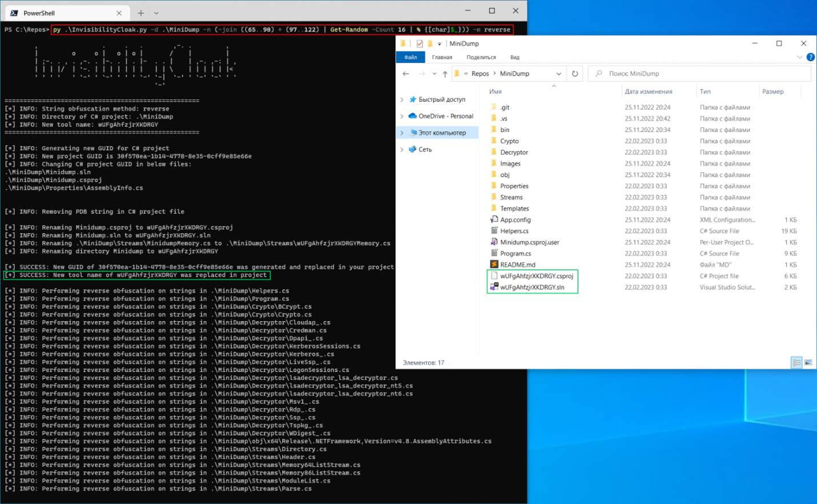This screenshot has width=817, height=504.
Task: Close the PowerShell tab
Action: 119,13
